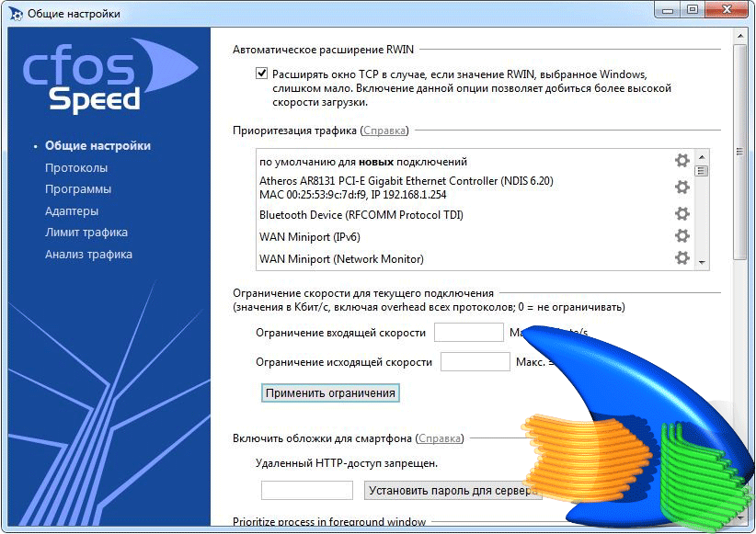Go to the Адаптеры section
Screen dimensions: 756x534
(x=72, y=211)
